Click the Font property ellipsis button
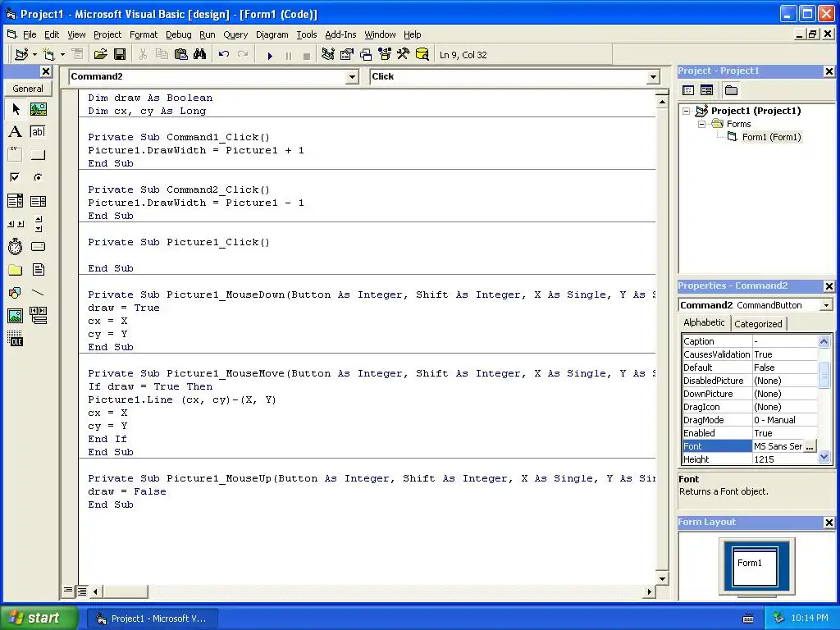 tap(810, 446)
